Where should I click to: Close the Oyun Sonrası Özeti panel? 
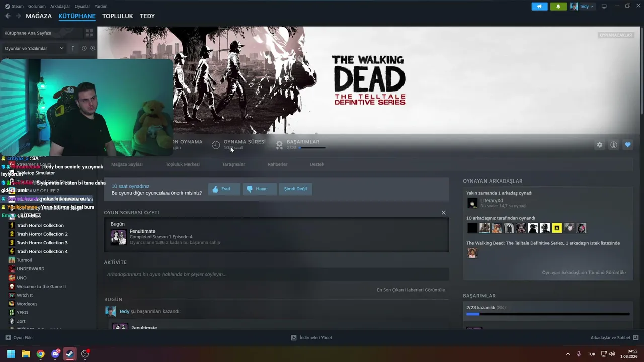coord(444,213)
